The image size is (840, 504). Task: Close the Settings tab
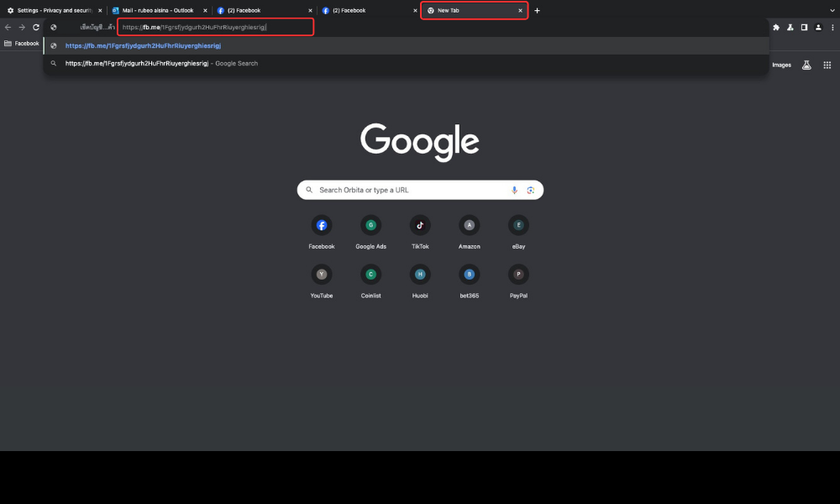pos(100,10)
